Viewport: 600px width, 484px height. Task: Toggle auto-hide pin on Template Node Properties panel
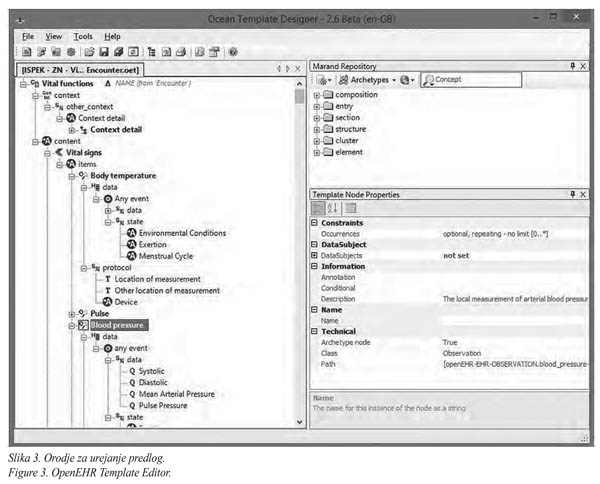[573, 194]
